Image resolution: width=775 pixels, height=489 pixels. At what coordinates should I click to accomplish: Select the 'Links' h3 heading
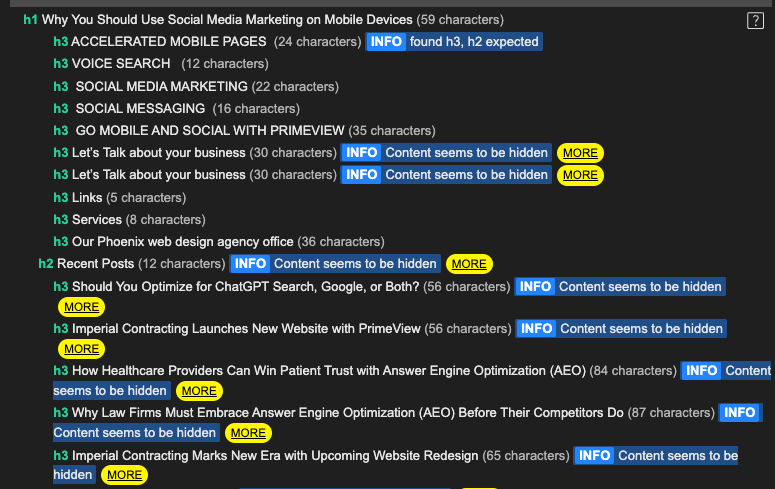[87, 198]
